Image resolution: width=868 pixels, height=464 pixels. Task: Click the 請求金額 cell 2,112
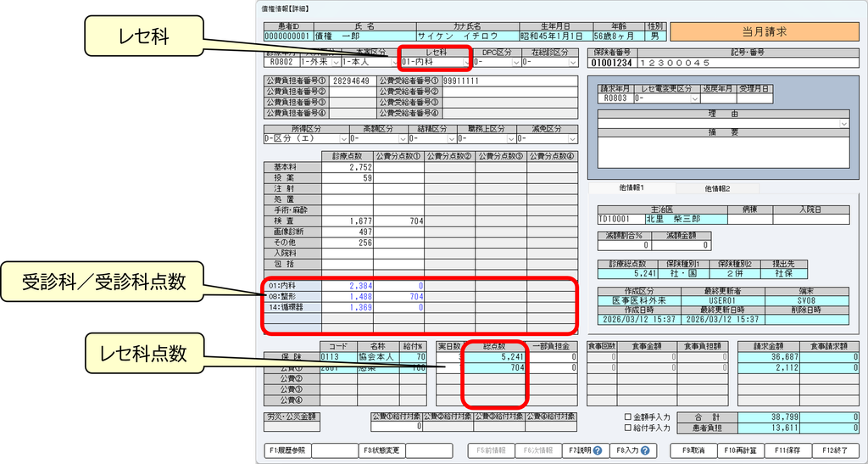click(x=769, y=367)
